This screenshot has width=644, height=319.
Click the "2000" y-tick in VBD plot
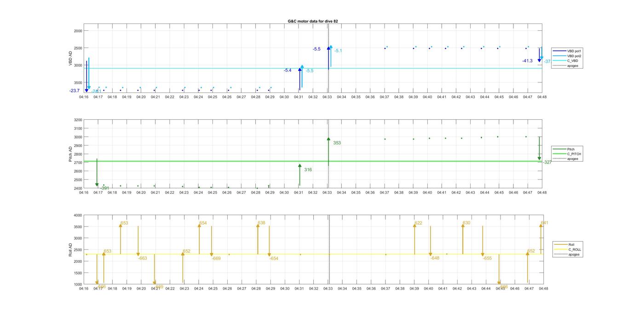(78, 31)
